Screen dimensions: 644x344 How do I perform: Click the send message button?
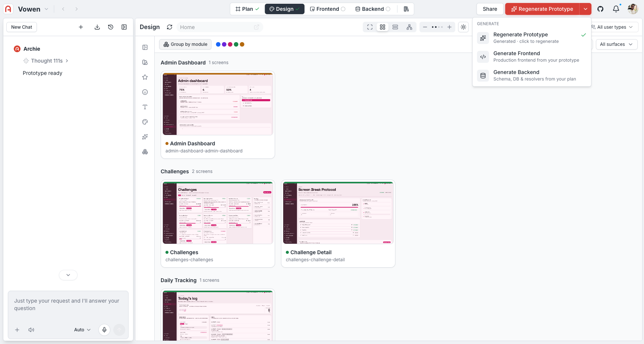click(x=119, y=330)
